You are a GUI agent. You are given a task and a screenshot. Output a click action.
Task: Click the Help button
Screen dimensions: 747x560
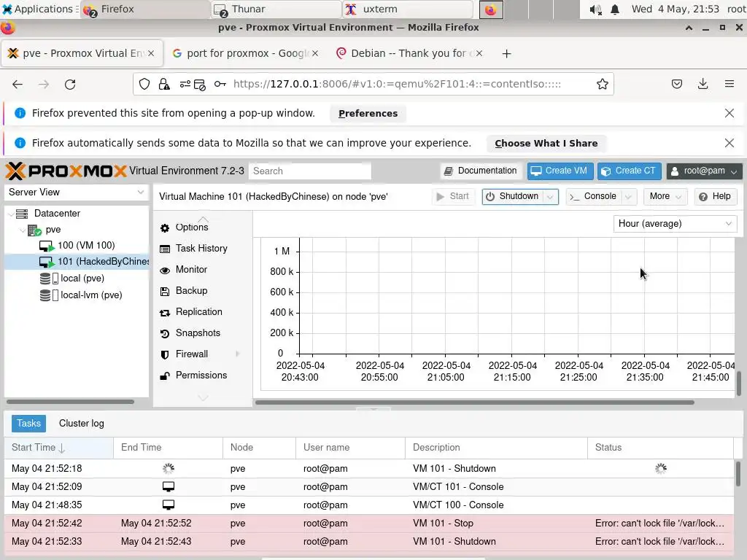tap(715, 196)
